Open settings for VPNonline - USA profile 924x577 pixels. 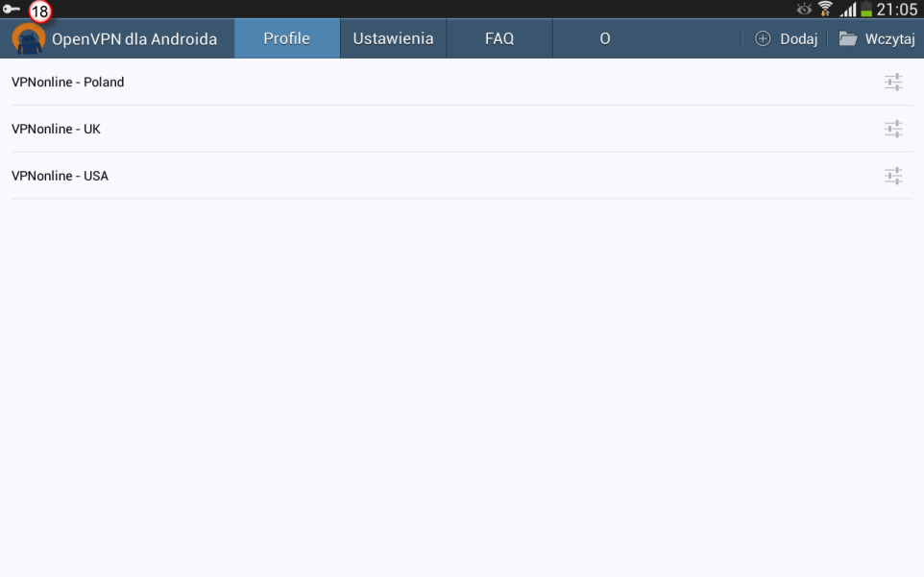pos(893,176)
